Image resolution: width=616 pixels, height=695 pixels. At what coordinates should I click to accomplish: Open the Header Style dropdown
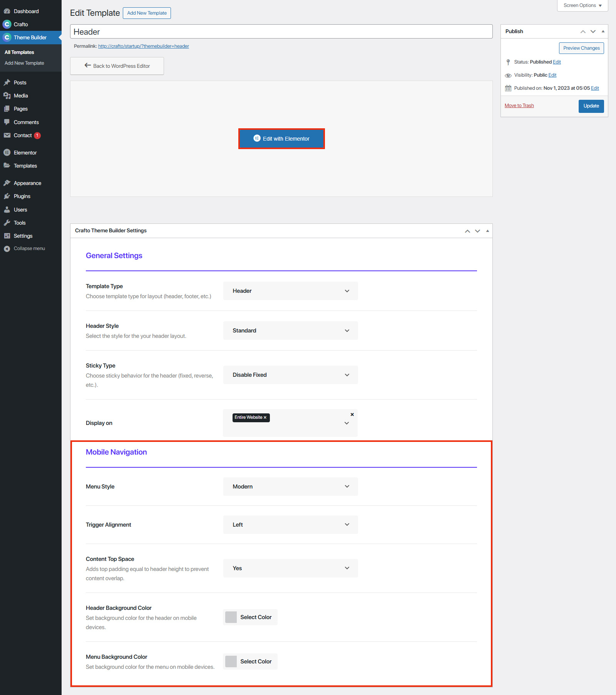(290, 330)
